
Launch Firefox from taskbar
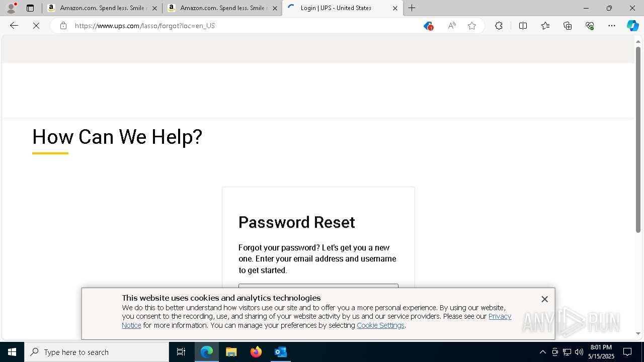point(256,352)
